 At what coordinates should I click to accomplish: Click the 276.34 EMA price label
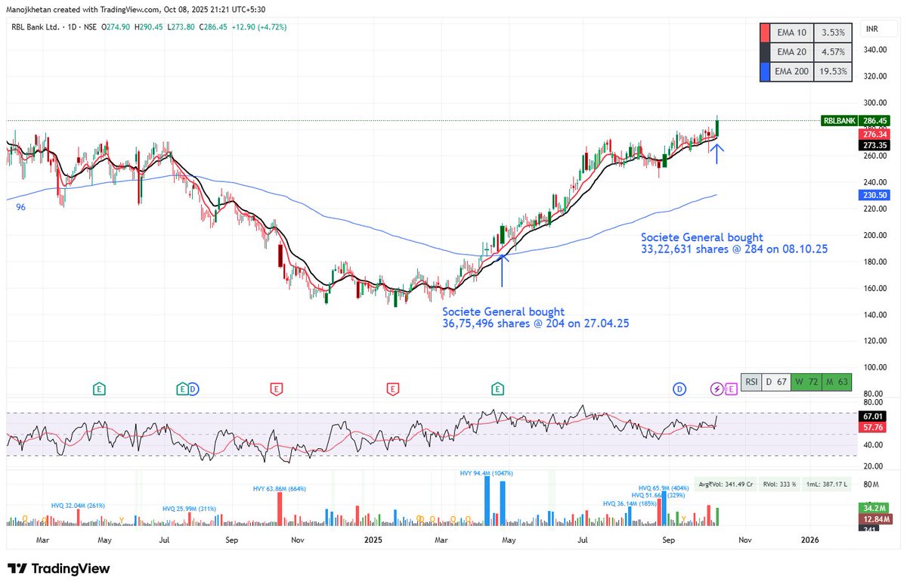click(x=875, y=134)
